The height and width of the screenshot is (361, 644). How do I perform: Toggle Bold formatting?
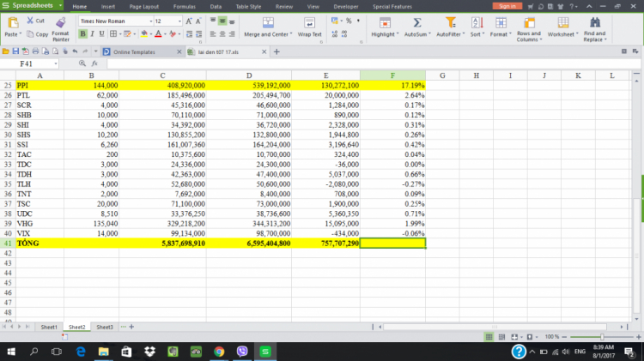point(82,34)
